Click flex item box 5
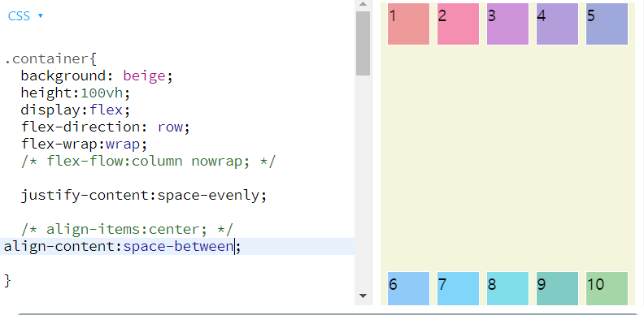 click(x=607, y=24)
